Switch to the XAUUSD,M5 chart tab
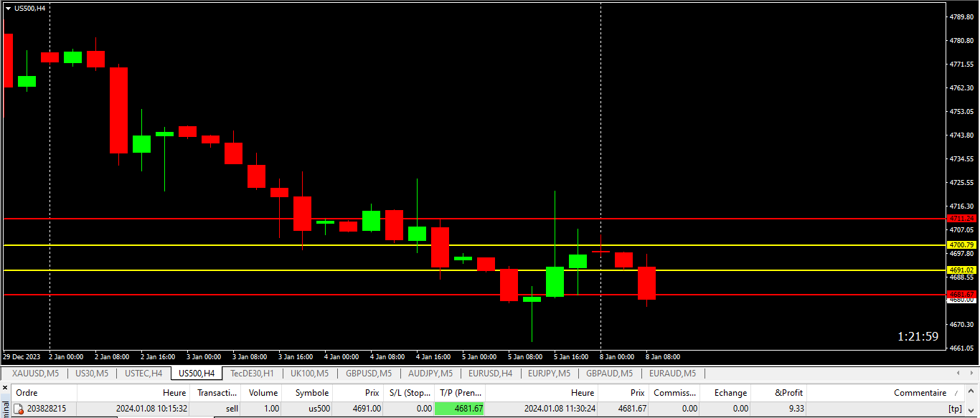The width and height of the screenshot is (980, 418). (35, 374)
